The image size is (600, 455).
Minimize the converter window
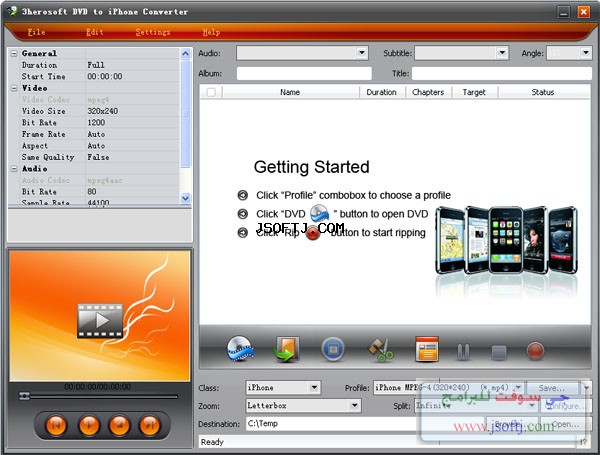pyautogui.click(x=564, y=12)
